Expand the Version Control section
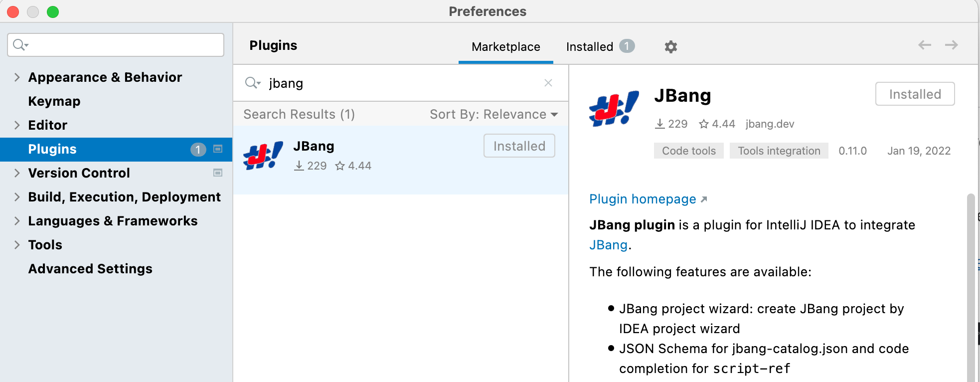Viewport: 980px width, 382px height. click(x=17, y=173)
